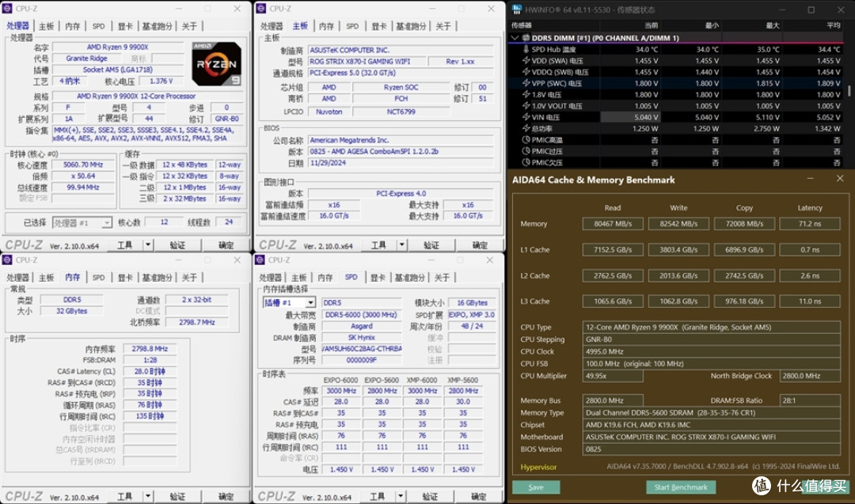
Task: Click the DDR5 DIMM module icon in HWiNFO
Action: pos(526,38)
